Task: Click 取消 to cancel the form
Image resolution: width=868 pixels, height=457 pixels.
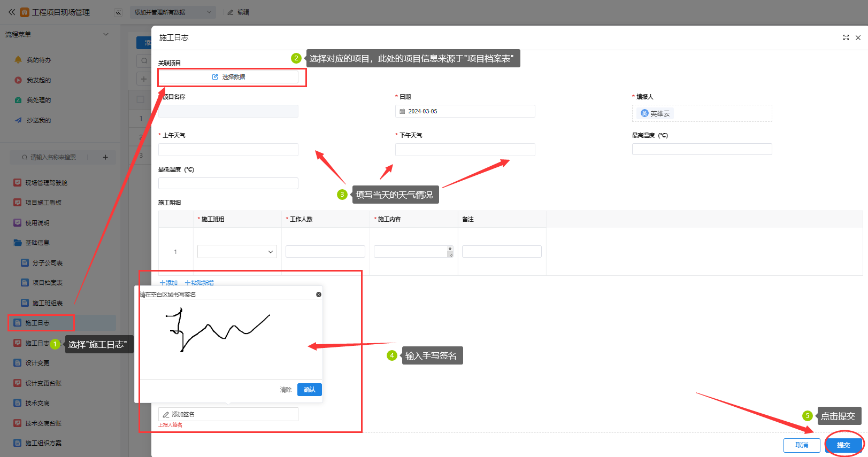Action: [801, 445]
